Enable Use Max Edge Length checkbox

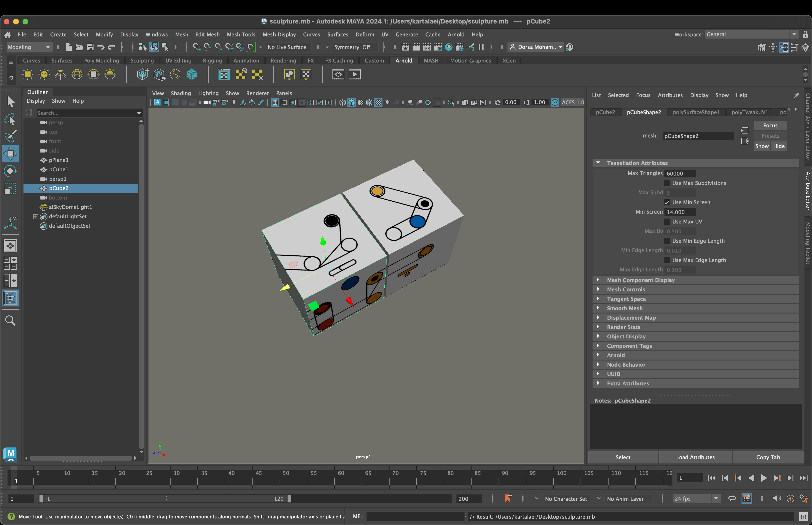pyautogui.click(x=667, y=260)
